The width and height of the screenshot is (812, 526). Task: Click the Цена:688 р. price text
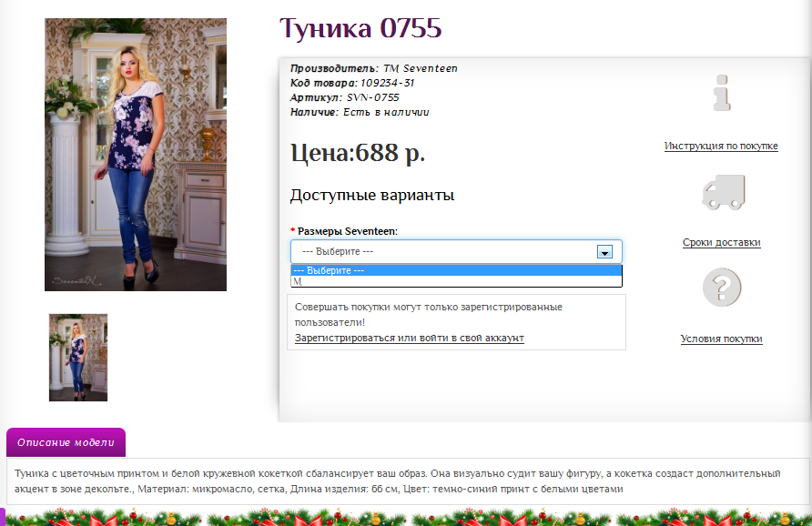coord(358,153)
